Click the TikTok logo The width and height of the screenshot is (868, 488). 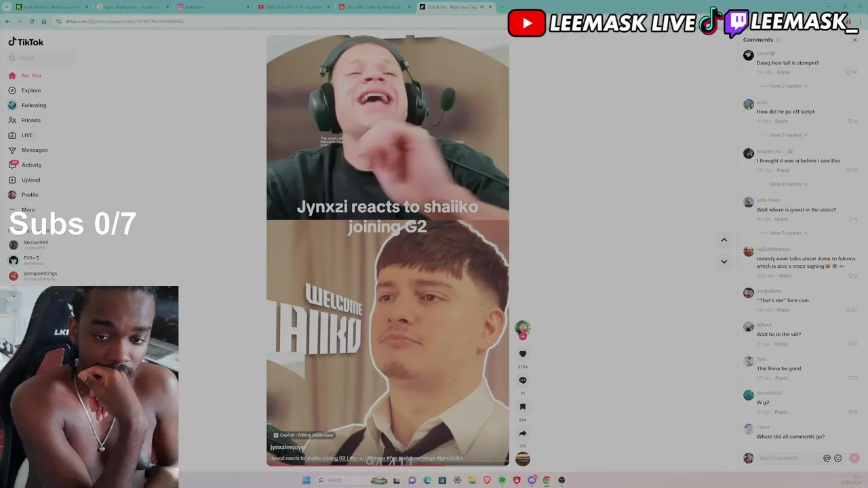(26, 42)
